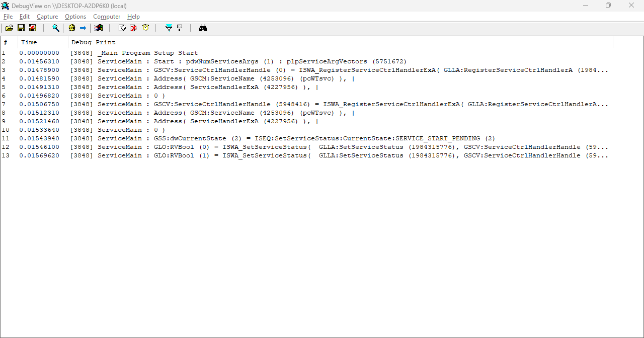Click the Log to File icon with red X
This screenshot has width=644, height=338.
point(32,28)
